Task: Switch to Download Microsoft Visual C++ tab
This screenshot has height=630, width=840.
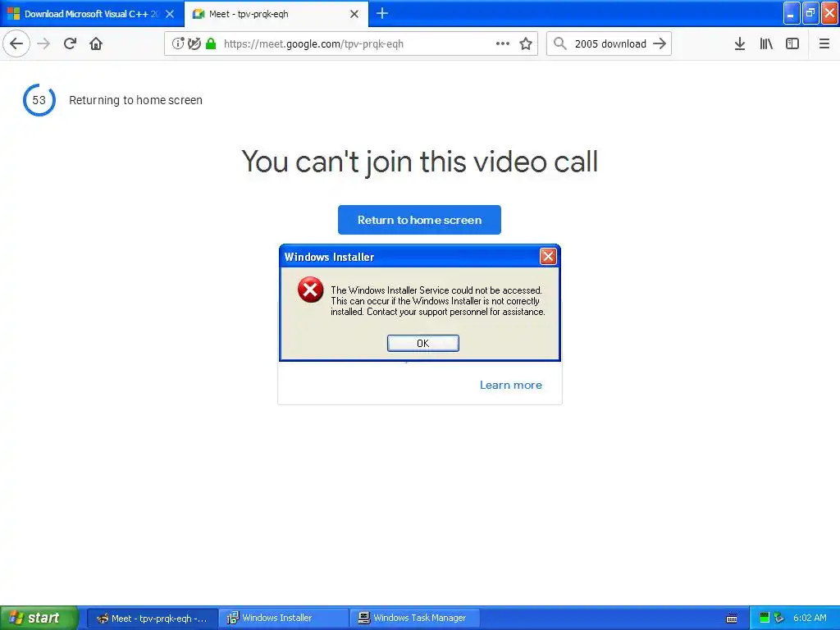Action: tap(92, 14)
